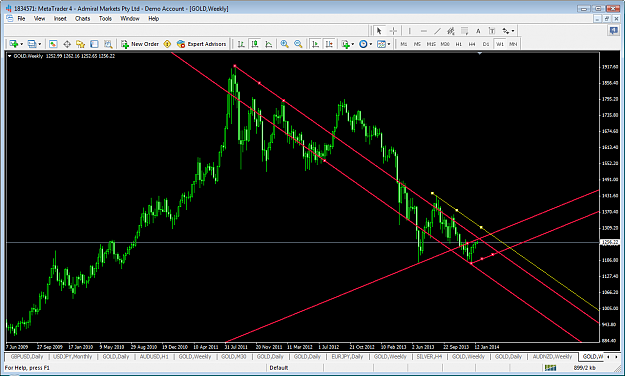The height and width of the screenshot is (376, 625).
Task: Show the Navigator panel via star-folder icon
Action: (x=81, y=44)
